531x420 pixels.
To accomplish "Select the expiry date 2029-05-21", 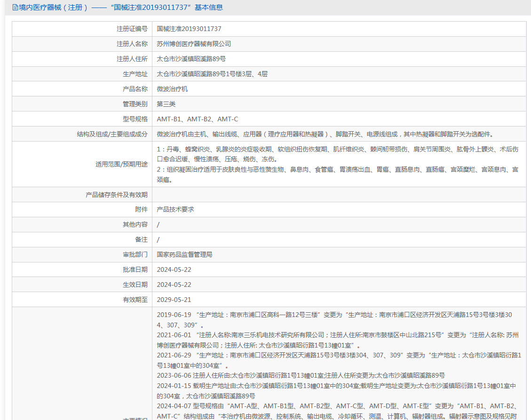I will pyautogui.click(x=174, y=300).
